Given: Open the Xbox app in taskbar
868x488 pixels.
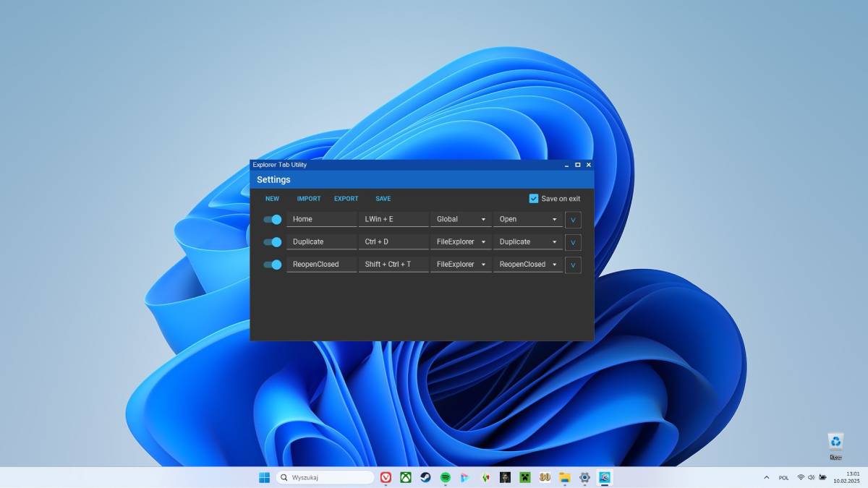Looking at the screenshot, I should point(407,477).
